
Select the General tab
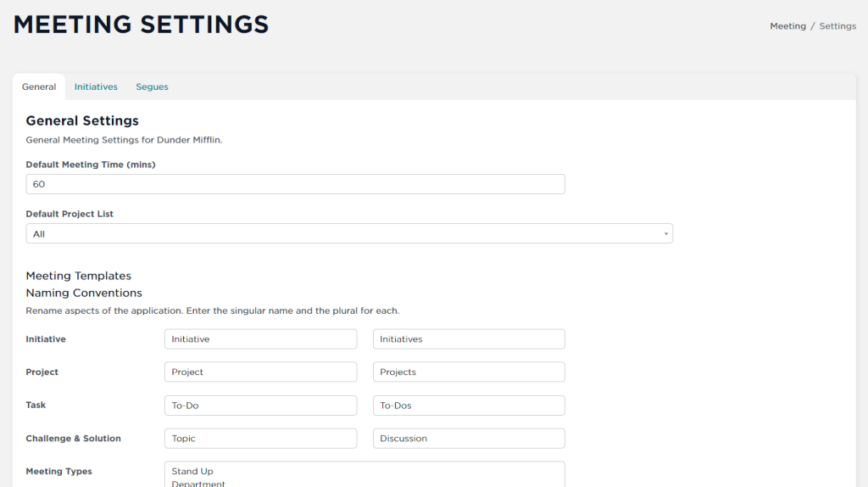tap(39, 87)
